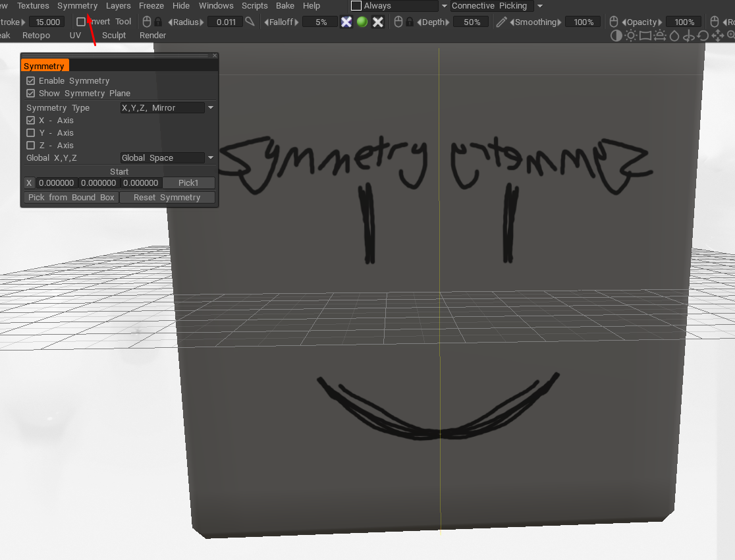735x560 pixels.
Task: Click the Smoothing value field 100%
Action: click(583, 22)
